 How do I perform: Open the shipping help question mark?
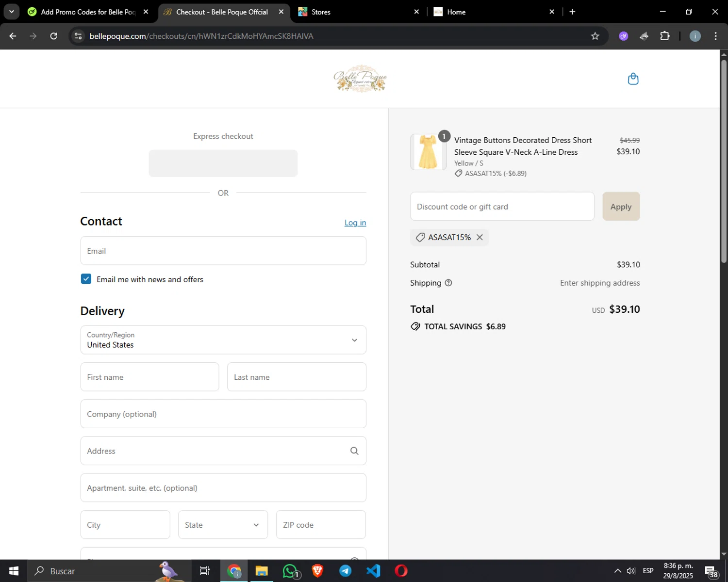pyautogui.click(x=448, y=283)
